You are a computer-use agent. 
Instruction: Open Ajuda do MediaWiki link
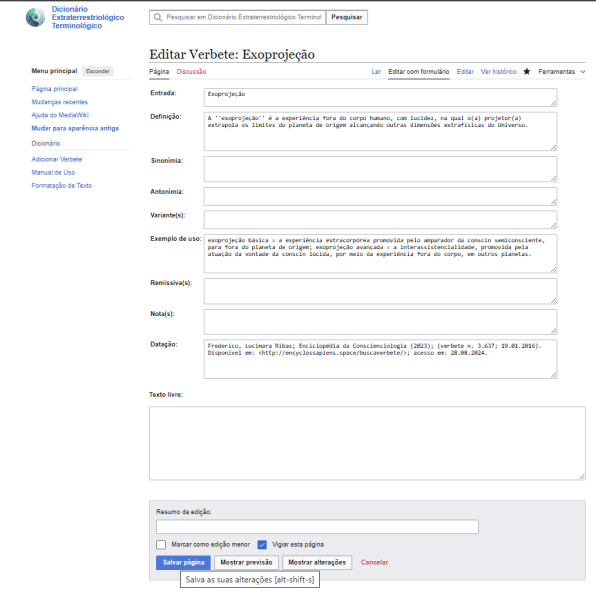click(x=60, y=115)
